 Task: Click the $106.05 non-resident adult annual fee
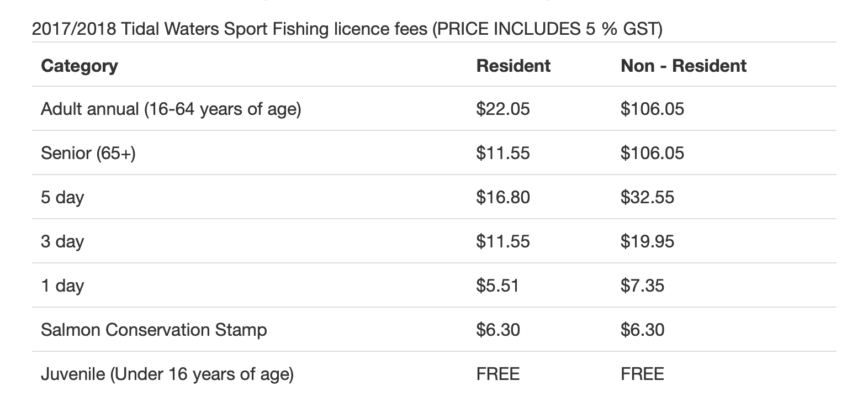652,109
